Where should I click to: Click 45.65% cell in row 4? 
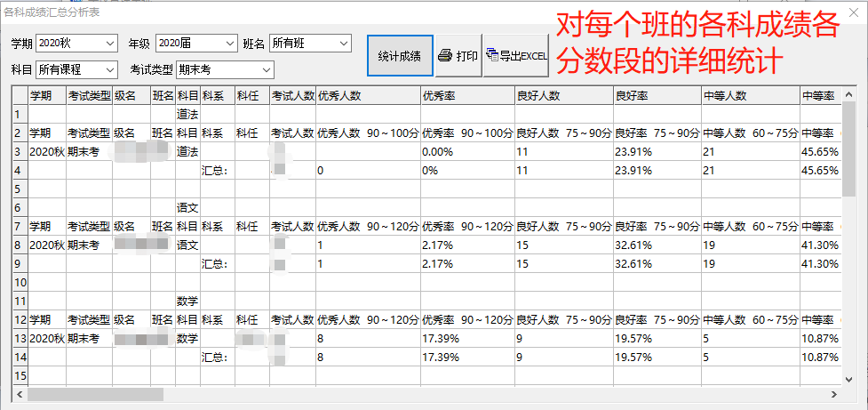820,171
